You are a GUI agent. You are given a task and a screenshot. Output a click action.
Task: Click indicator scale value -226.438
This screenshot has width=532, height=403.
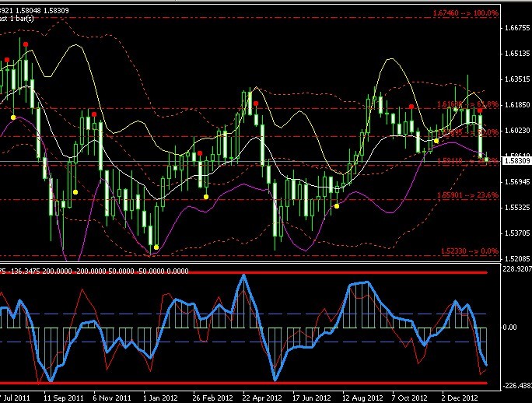[x=516, y=386]
